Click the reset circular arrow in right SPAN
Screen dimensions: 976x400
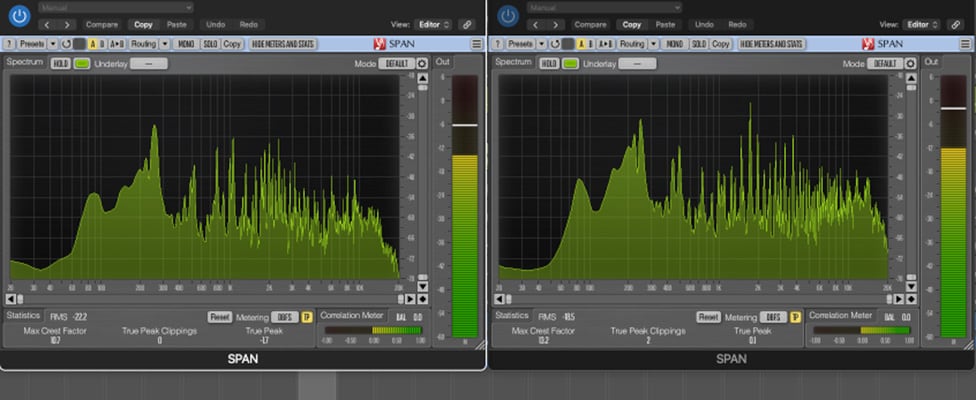(x=555, y=44)
